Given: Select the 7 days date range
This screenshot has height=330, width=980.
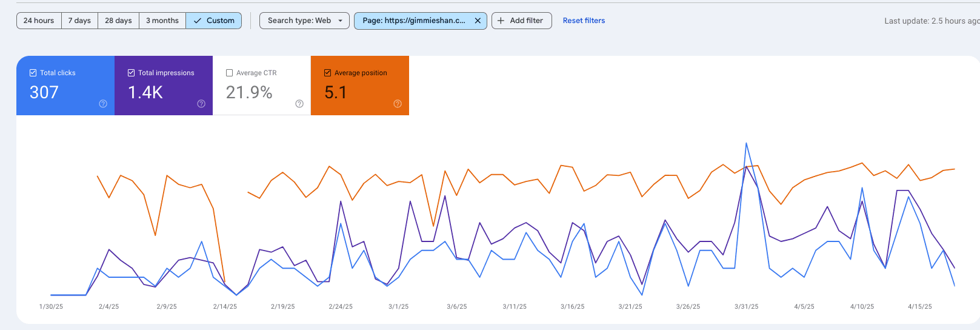Looking at the screenshot, I should [x=79, y=21].
